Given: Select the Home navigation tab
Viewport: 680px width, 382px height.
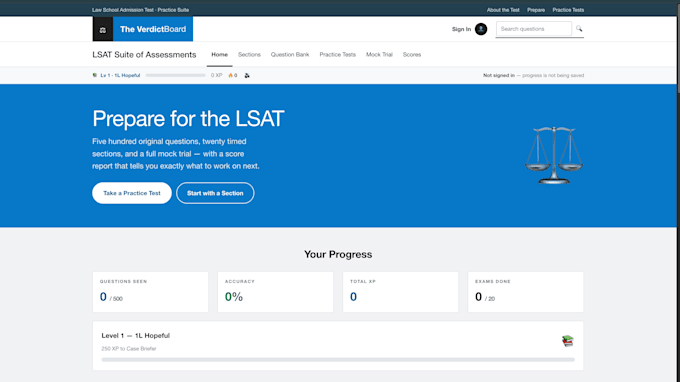Looking at the screenshot, I should click(219, 55).
